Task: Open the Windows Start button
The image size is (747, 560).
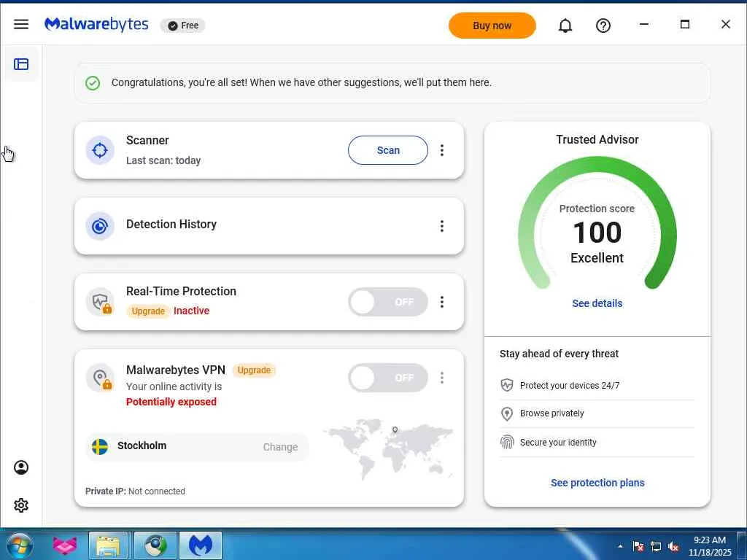Action: [x=20, y=545]
